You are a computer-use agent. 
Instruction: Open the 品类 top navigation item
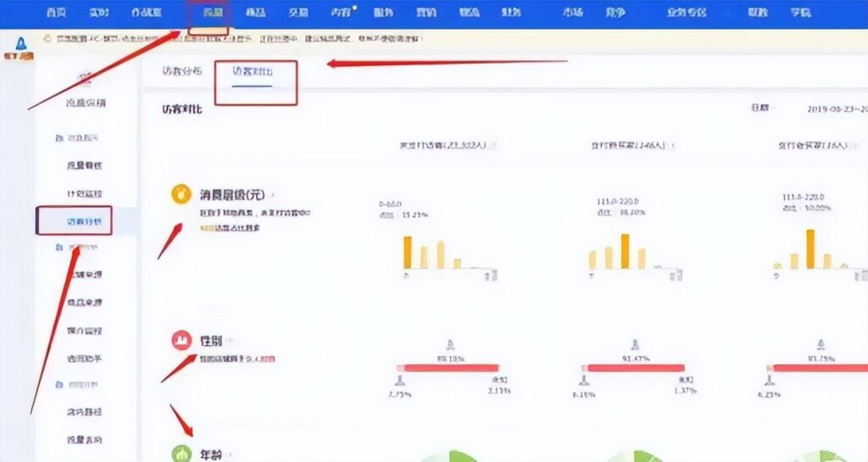tap(255, 12)
